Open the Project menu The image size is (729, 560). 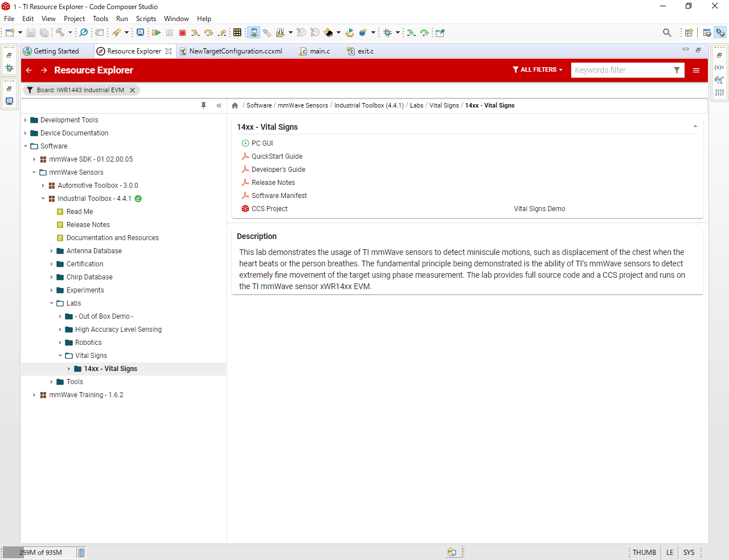pyautogui.click(x=74, y=19)
